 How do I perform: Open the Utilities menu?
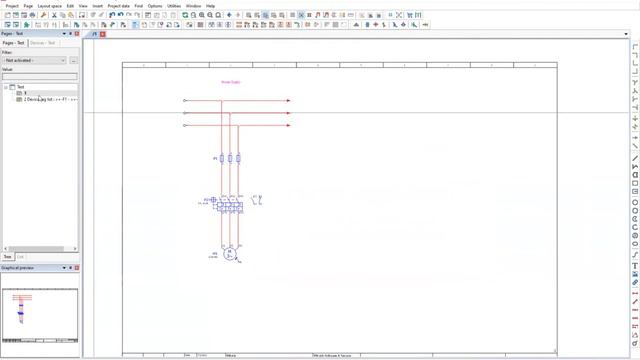174,6
